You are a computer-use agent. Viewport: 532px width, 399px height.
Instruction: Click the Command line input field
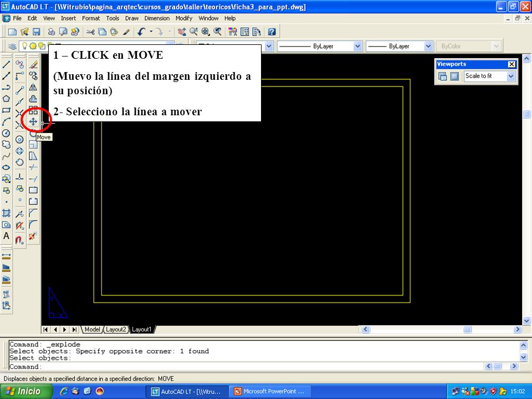coord(246,366)
